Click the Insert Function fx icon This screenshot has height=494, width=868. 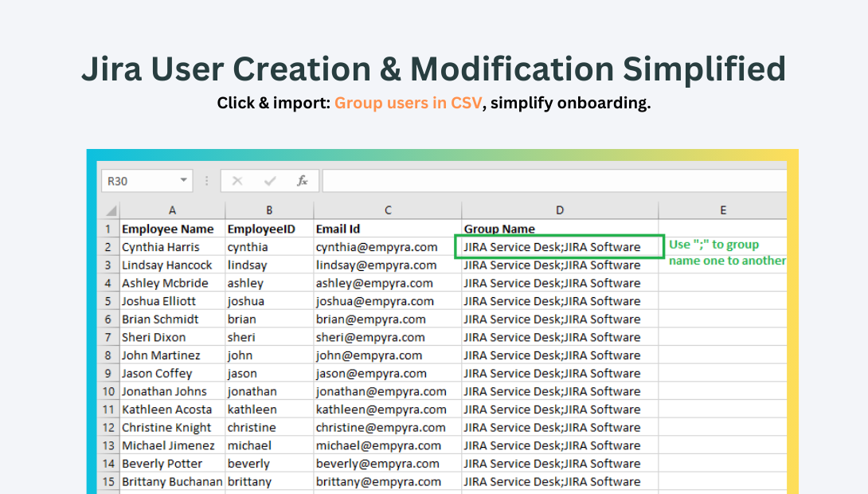pos(303,181)
